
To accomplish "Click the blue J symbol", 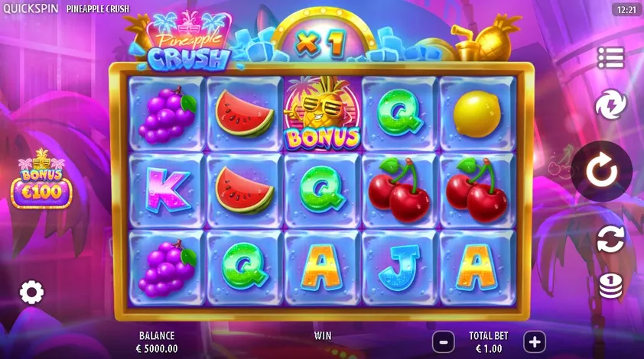I will 399,267.
